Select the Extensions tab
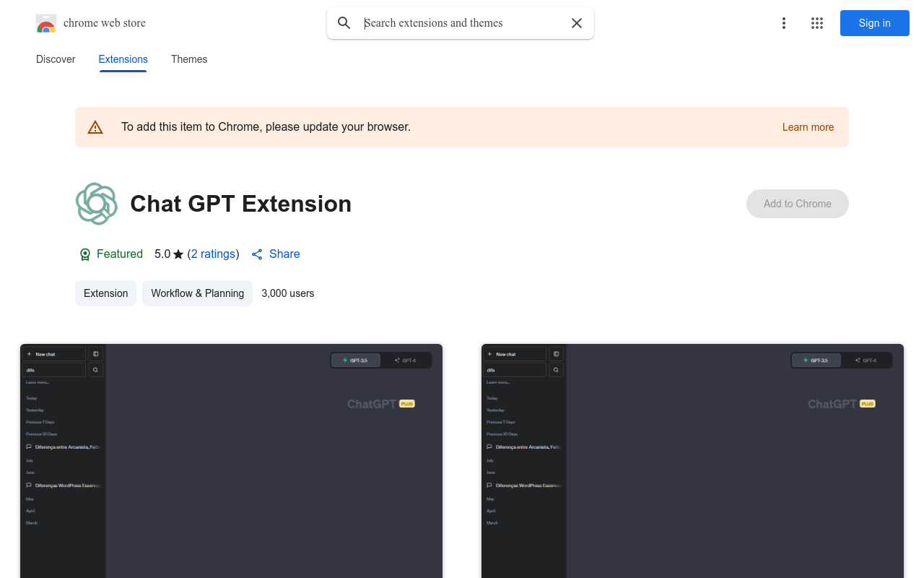Viewport: 924px width, 578px height. pos(123,59)
